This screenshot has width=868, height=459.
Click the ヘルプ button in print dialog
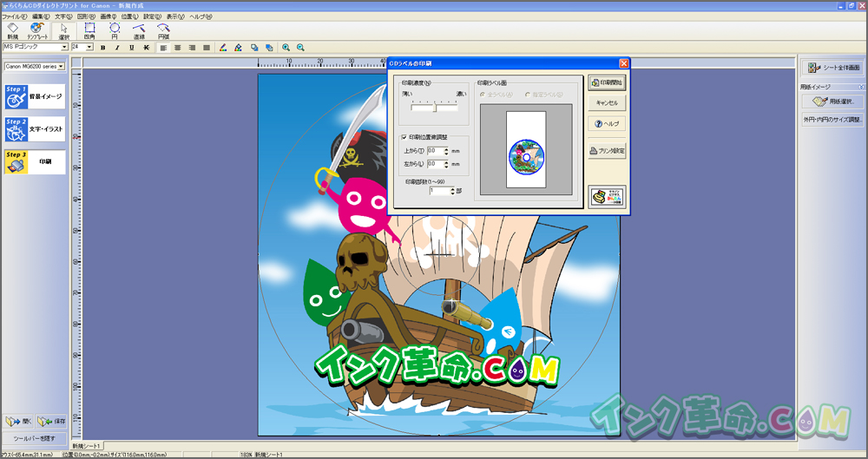click(x=607, y=124)
